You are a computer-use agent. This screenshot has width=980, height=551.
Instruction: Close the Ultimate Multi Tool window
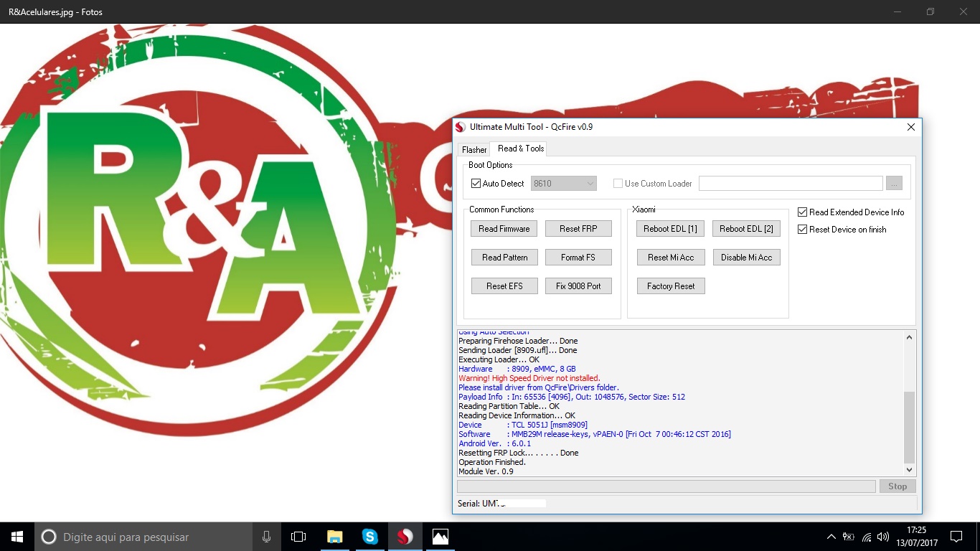click(911, 127)
